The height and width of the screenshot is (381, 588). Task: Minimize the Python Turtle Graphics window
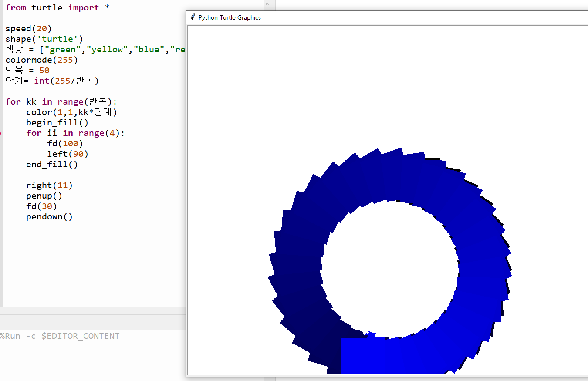click(554, 17)
